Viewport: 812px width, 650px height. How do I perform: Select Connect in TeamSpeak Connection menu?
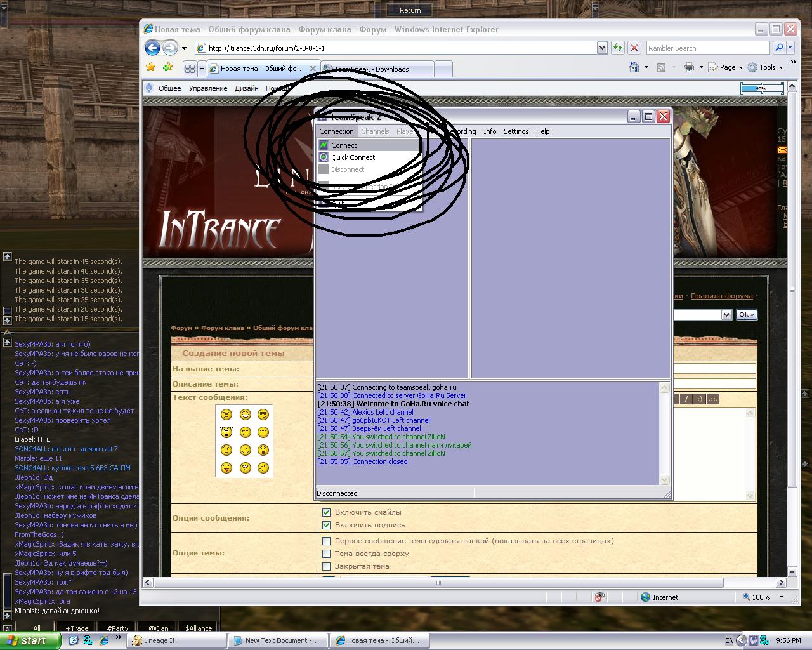click(369, 145)
